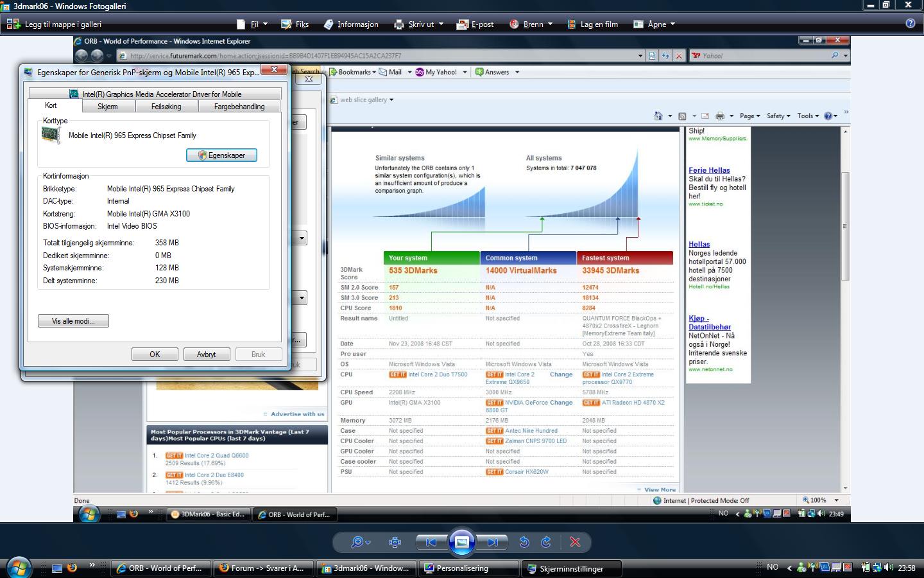Screen dimensions: 924x578
Task: Open the Safety menu in Internet Explorer
Action: 778,116
